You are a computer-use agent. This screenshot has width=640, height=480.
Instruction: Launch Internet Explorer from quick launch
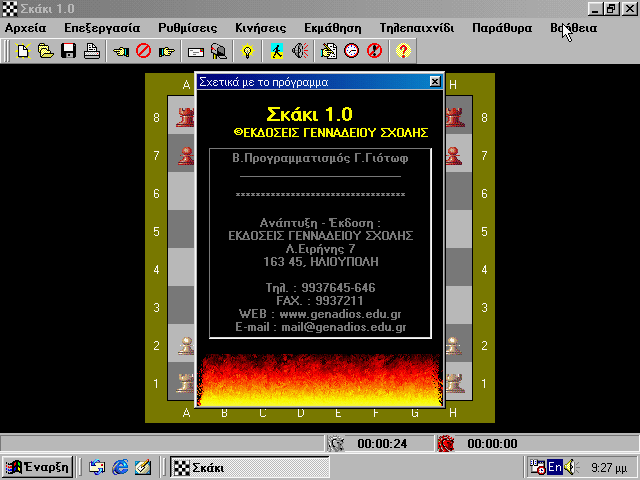(120, 467)
